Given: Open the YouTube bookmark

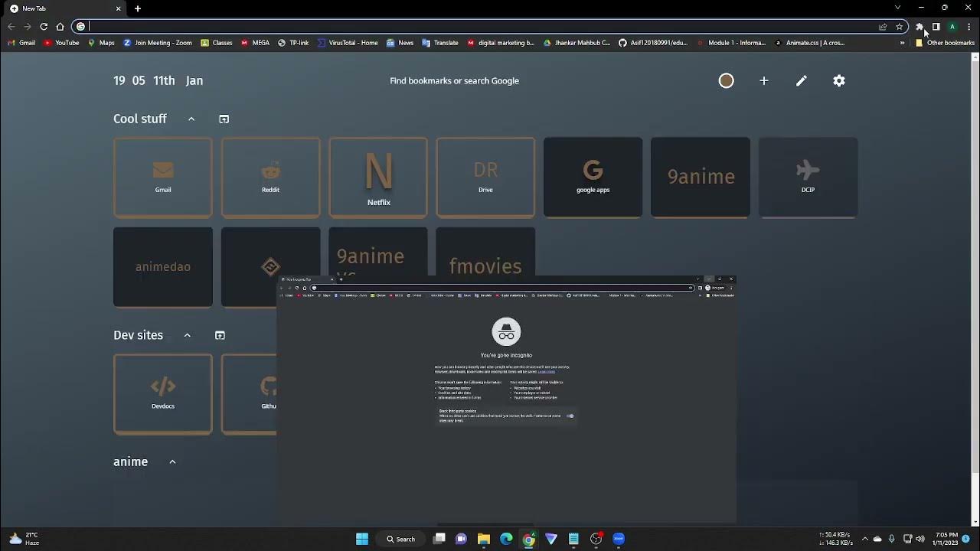Looking at the screenshot, I should pyautogui.click(x=61, y=43).
